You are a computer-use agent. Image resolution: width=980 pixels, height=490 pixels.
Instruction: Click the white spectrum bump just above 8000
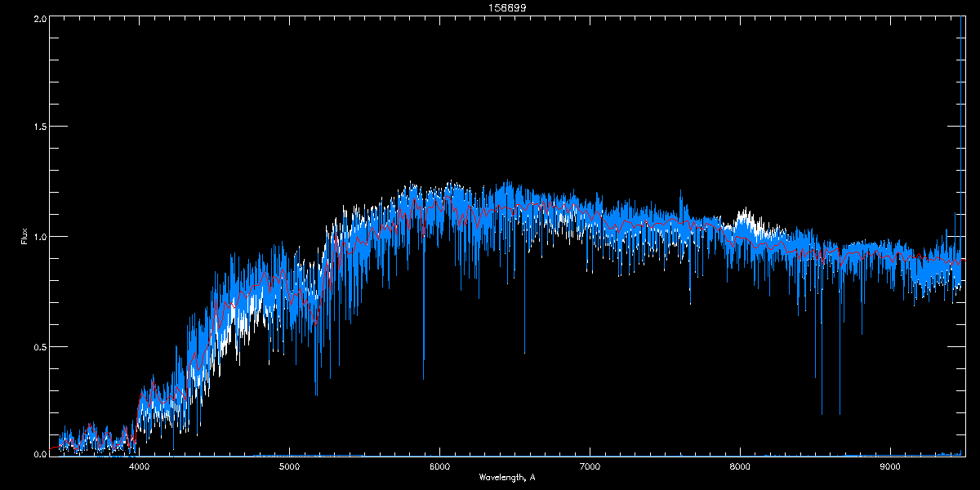tap(744, 216)
